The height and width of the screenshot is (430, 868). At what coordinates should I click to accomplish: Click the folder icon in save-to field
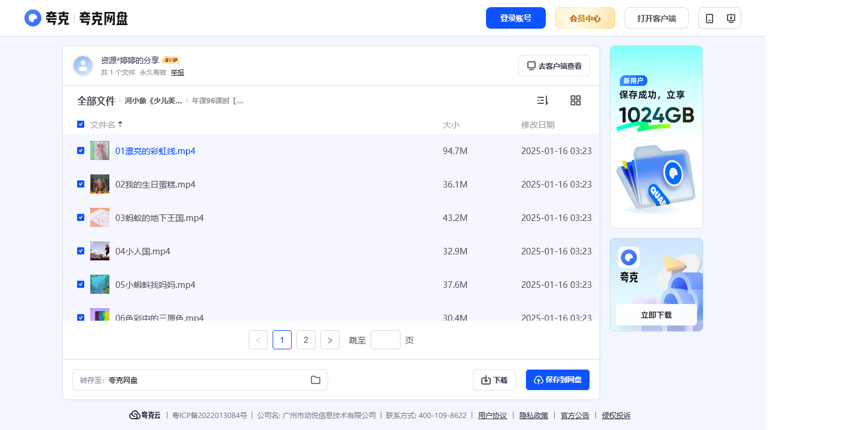click(x=316, y=380)
